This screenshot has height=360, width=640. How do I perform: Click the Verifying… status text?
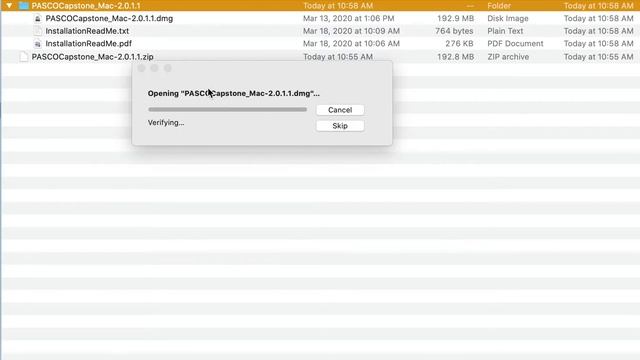[x=166, y=122]
